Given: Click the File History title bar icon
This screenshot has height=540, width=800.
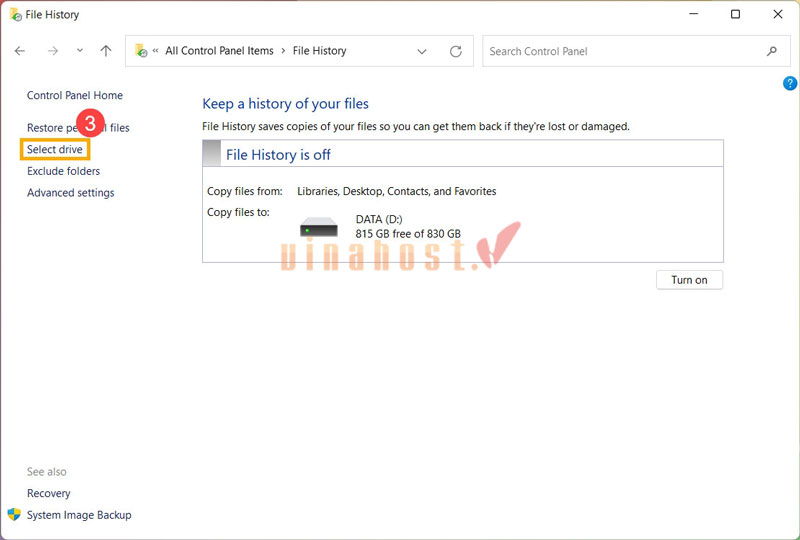Looking at the screenshot, I should pyautogui.click(x=14, y=15).
